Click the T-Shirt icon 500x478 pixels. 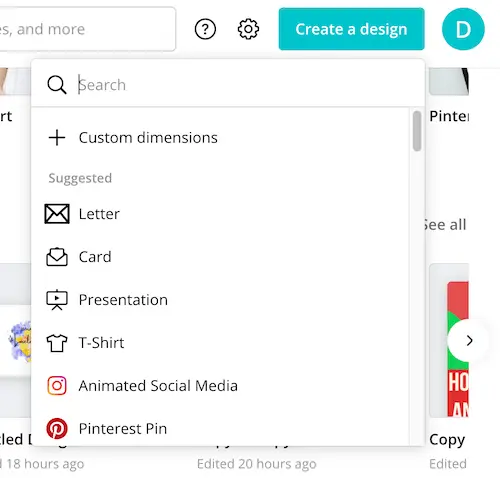click(x=57, y=343)
